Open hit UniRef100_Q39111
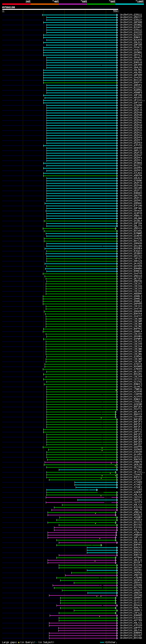The height and width of the screenshot is (644, 146). point(131,15)
